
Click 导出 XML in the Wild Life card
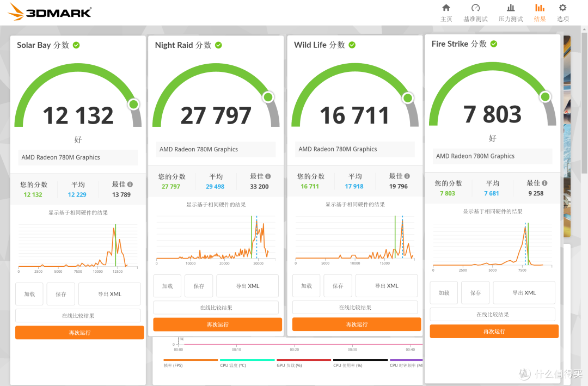pyautogui.click(x=387, y=286)
